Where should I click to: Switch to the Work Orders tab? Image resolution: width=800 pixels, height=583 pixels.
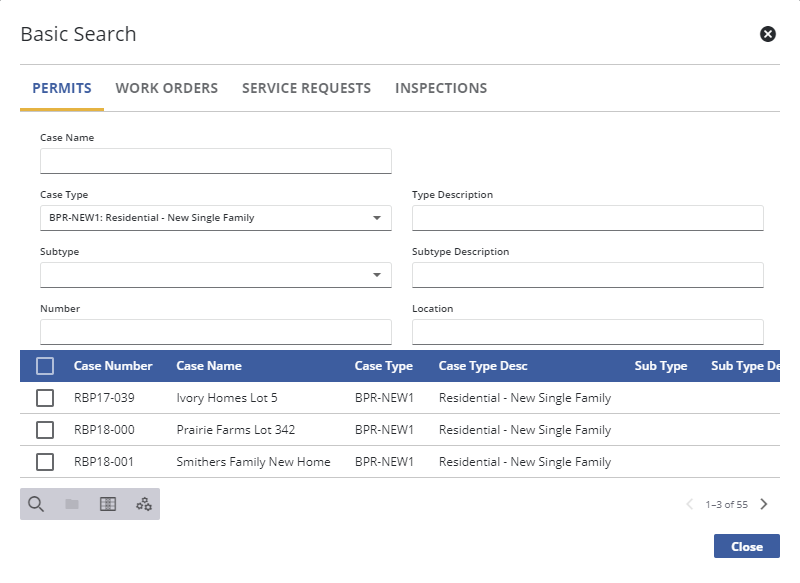[x=167, y=88]
